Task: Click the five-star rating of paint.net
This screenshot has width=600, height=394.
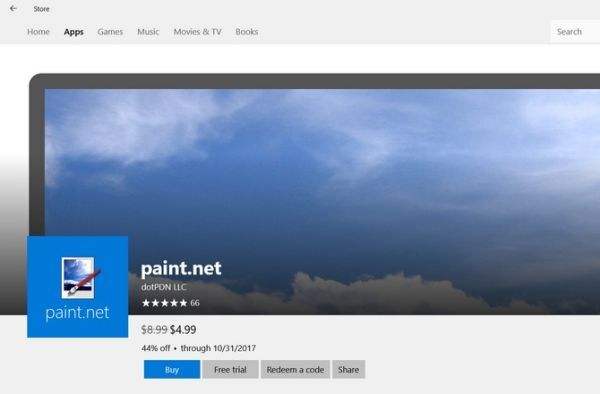Action: (x=165, y=303)
